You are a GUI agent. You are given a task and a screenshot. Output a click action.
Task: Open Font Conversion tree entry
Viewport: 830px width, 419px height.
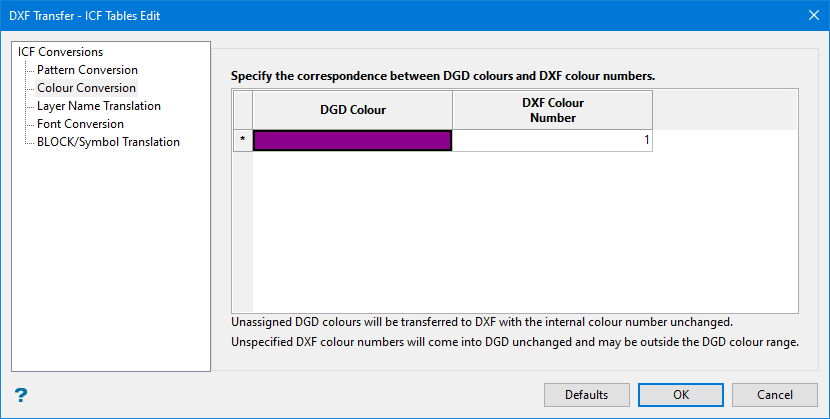tap(80, 124)
